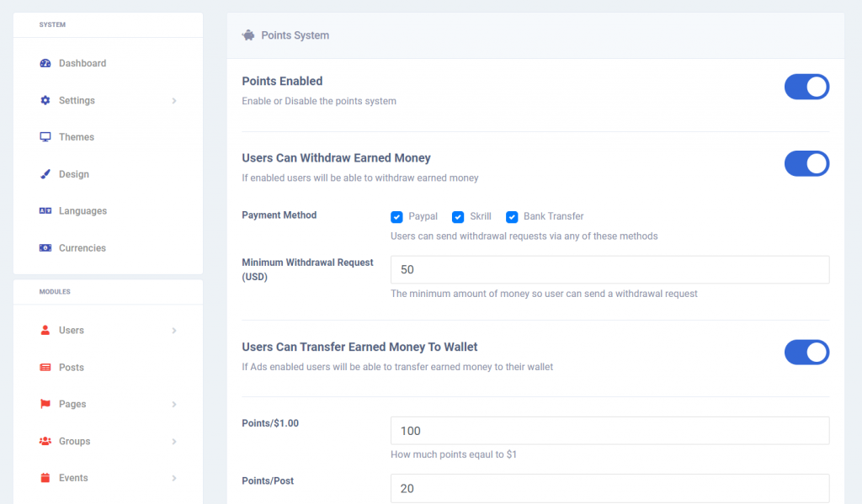Click the Minimum Withdrawal Request input field
862x504 pixels.
pos(609,269)
